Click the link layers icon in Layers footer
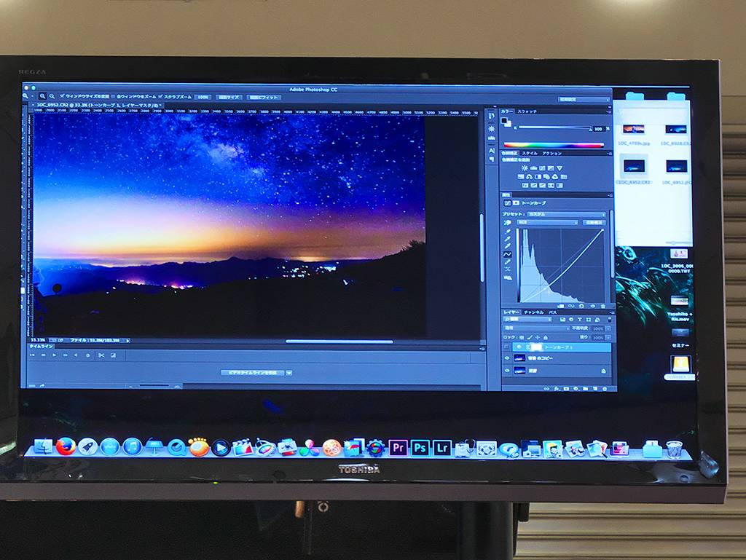Image resolution: width=746 pixels, height=560 pixels. tap(546, 389)
